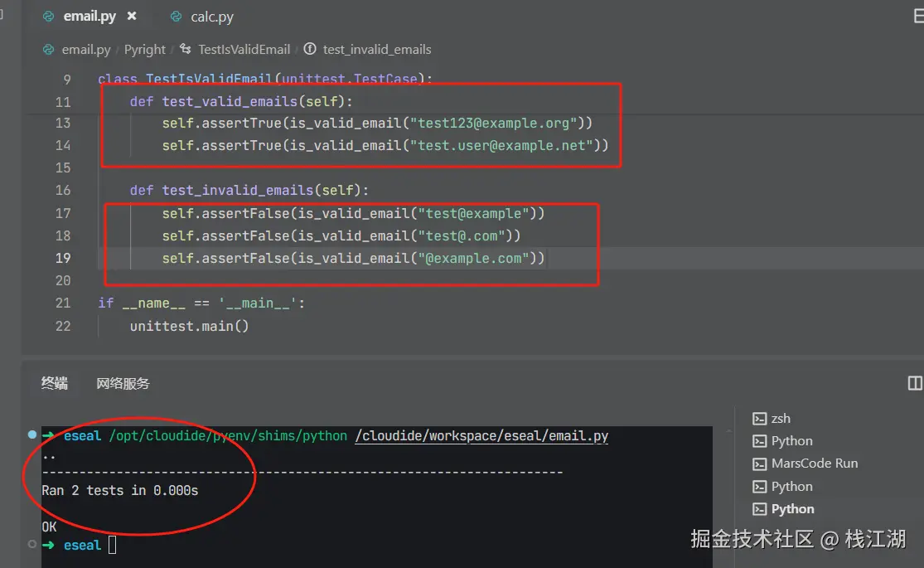Click the assertFalse line with "@example.com"
The image size is (924, 568).
point(354,259)
